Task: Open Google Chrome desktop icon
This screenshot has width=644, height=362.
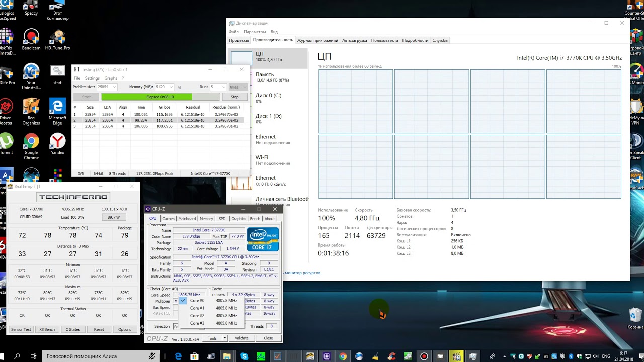Action: click(x=31, y=146)
